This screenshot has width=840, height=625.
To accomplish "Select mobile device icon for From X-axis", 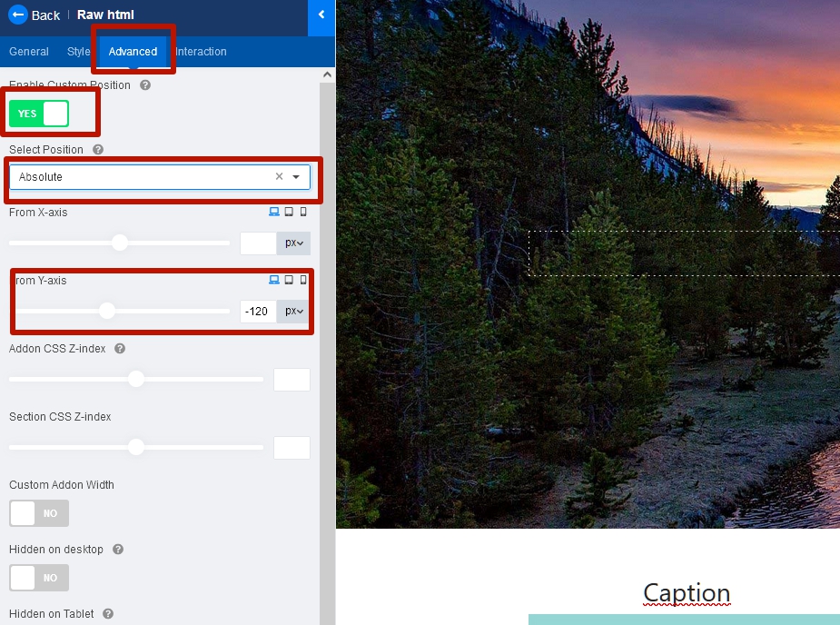I will click(x=303, y=213).
